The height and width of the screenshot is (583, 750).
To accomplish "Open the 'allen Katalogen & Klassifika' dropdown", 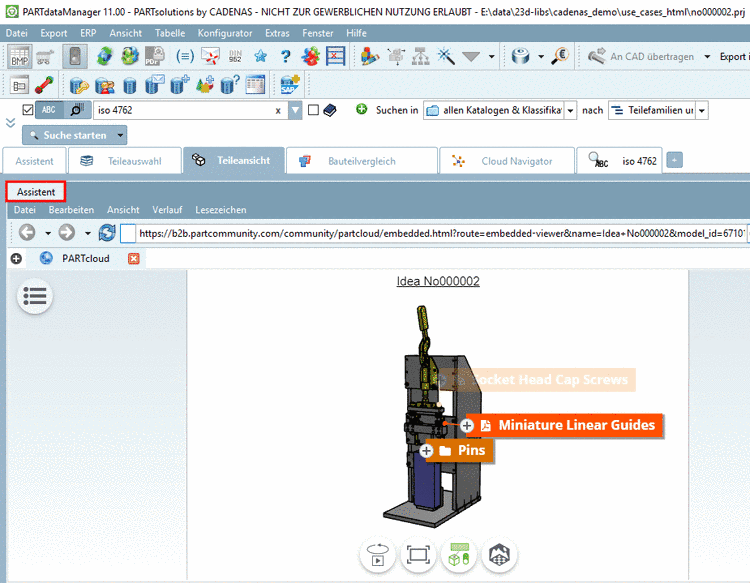I will click(x=570, y=110).
